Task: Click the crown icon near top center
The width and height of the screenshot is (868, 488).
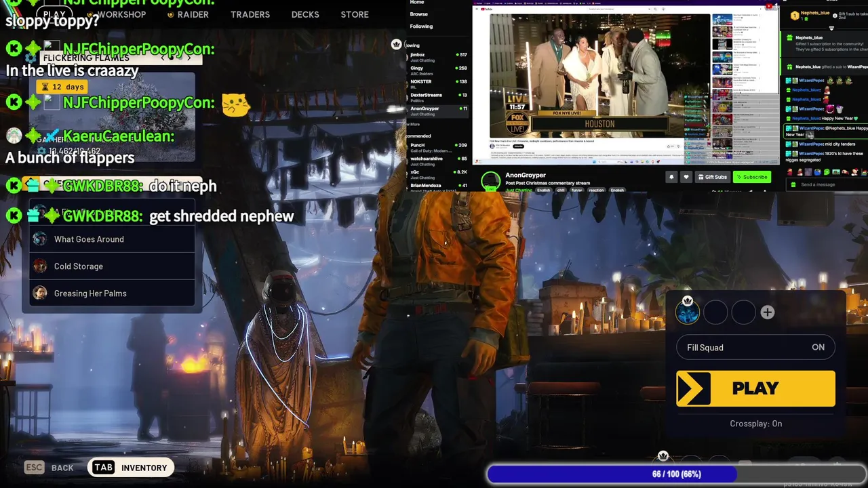Action: point(396,44)
